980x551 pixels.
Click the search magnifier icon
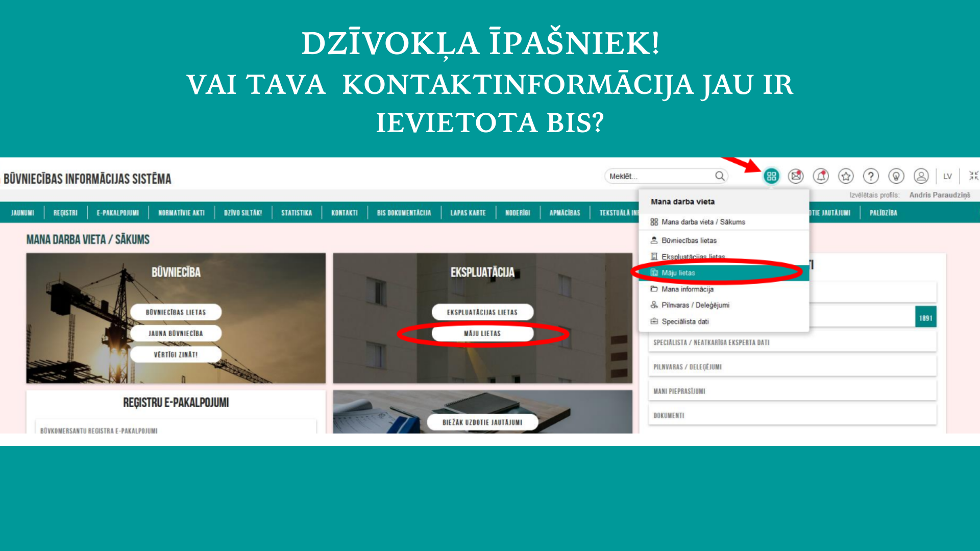click(x=720, y=176)
